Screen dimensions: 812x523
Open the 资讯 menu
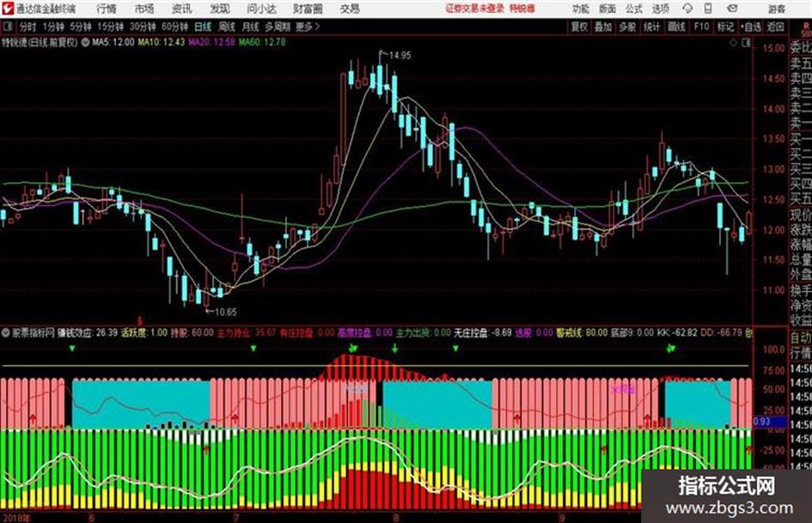(x=182, y=9)
